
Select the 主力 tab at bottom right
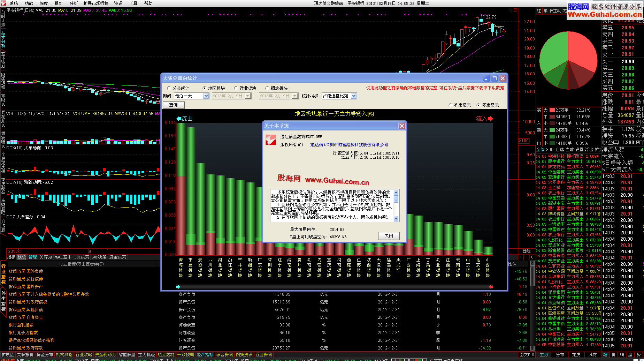[x=544, y=355]
